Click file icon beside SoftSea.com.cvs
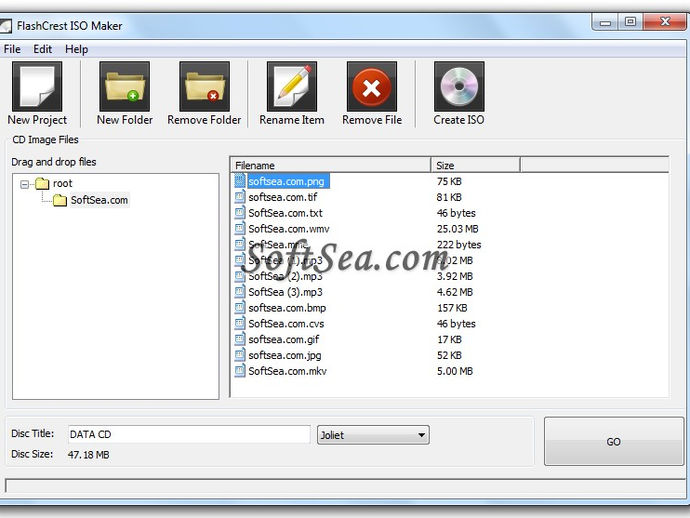The width and height of the screenshot is (690, 518). click(x=239, y=323)
